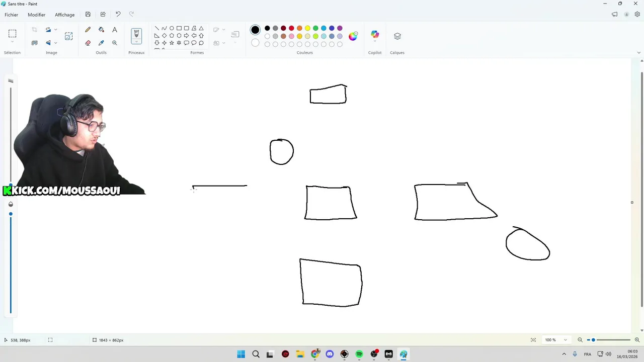This screenshot has width=644, height=362.
Task: Collapse the ribbon using right chevron
Action: pyautogui.click(x=639, y=52)
